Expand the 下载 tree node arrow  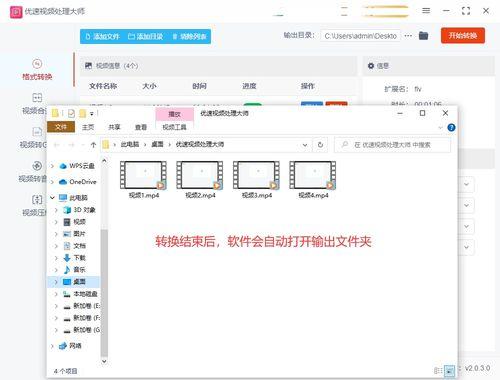(56, 258)
